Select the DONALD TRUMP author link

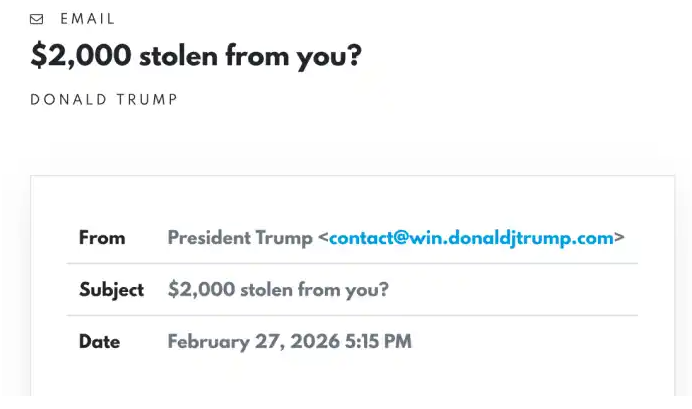[104, 100]
